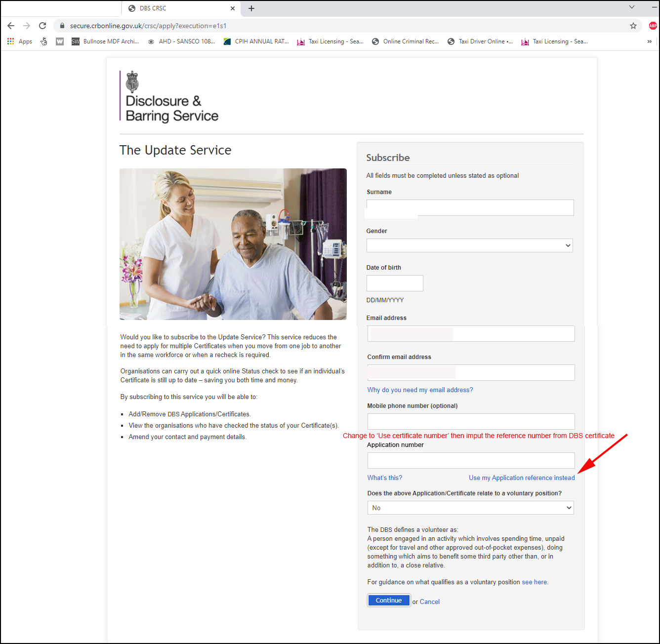This screenshot has height=644, width=660.
Task: Reload the page with the refresh icon
Action: (x=42, y=26)
